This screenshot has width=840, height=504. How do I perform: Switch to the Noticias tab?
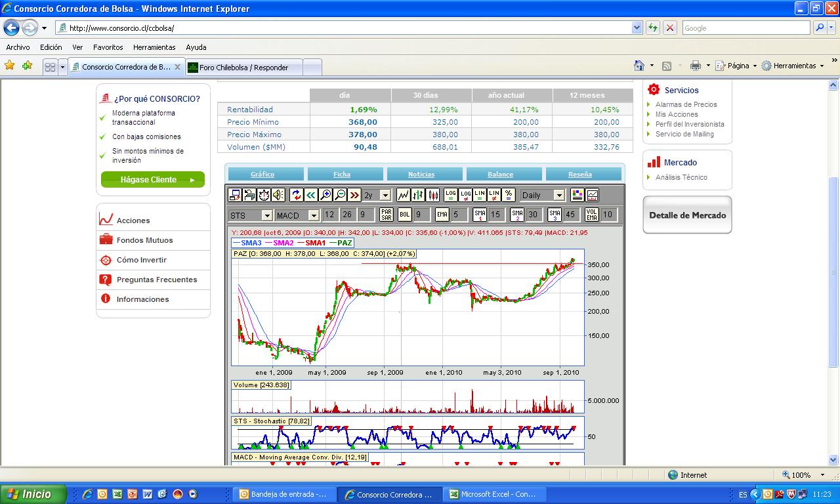pos(421,174)
